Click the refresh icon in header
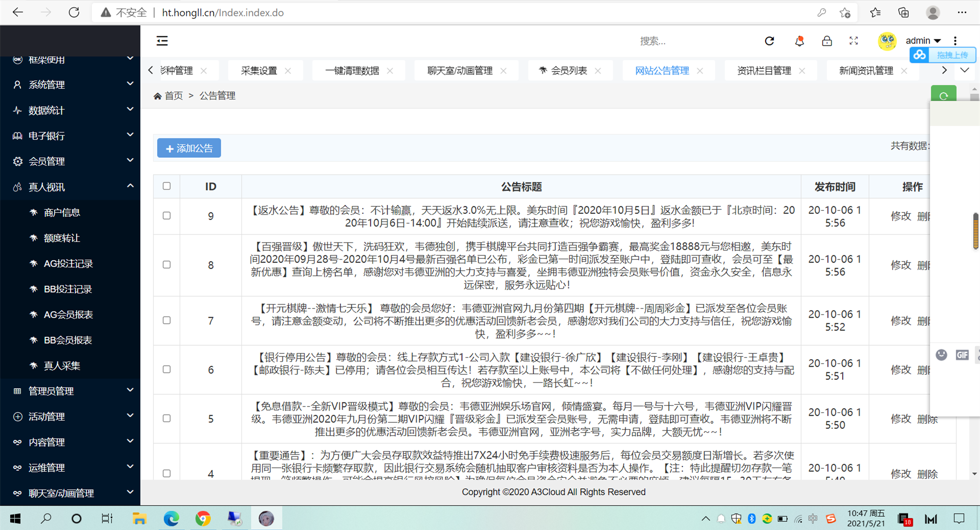Screen dimensions: 980x530 769,41
